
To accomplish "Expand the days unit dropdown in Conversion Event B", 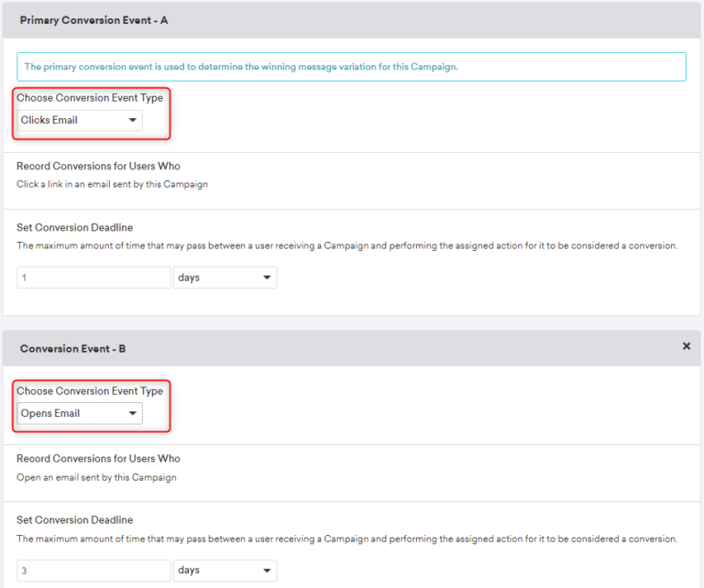I will tap(225, 571).
